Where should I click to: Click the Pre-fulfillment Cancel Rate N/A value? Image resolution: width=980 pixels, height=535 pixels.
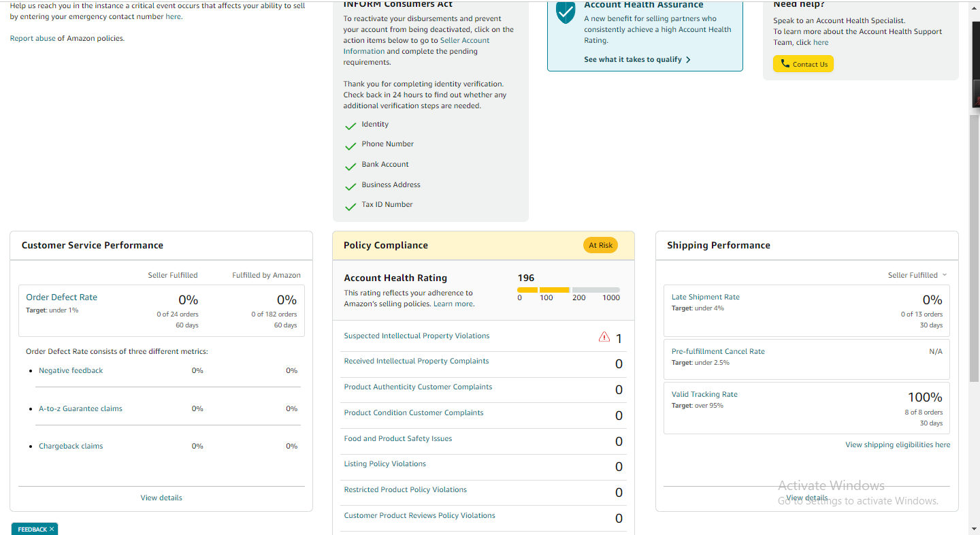click(936, 351)
